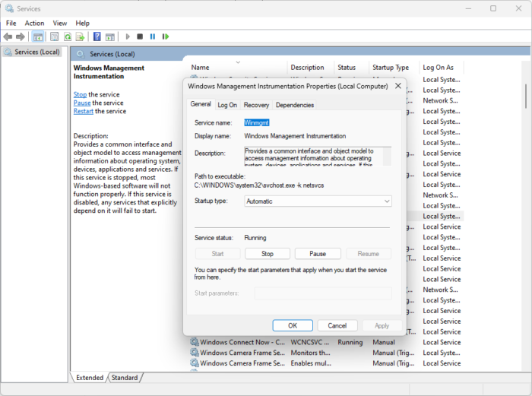Click the Services (Local) header icon
532x396 pixels.
81,54
